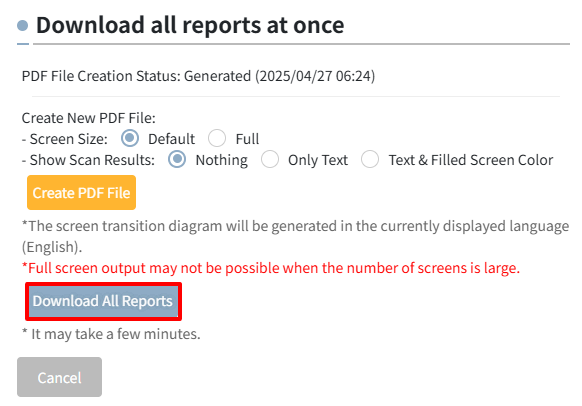Click the 'Text & Filled Screen Color' label
582x406 pixels.
pyautogui.click(x=471, y=160)
